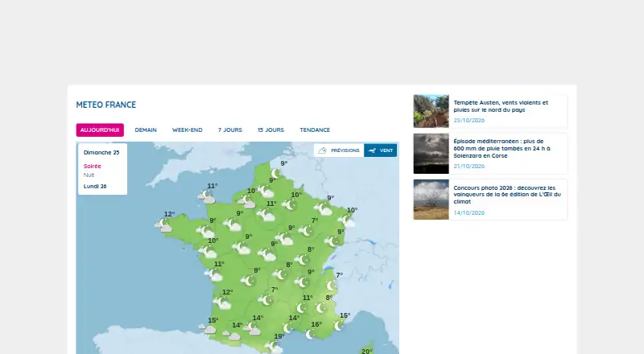Click the wind icon on Vent button

pos(372,150)
